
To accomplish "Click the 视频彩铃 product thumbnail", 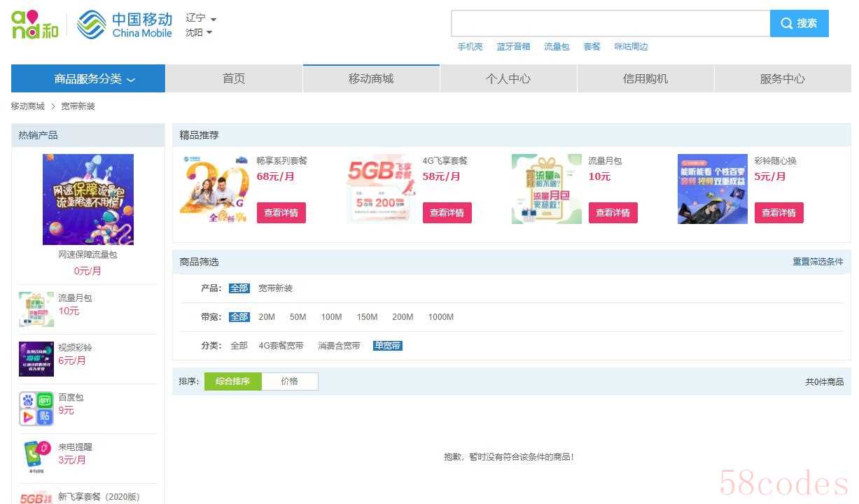I will click(36, 359).
